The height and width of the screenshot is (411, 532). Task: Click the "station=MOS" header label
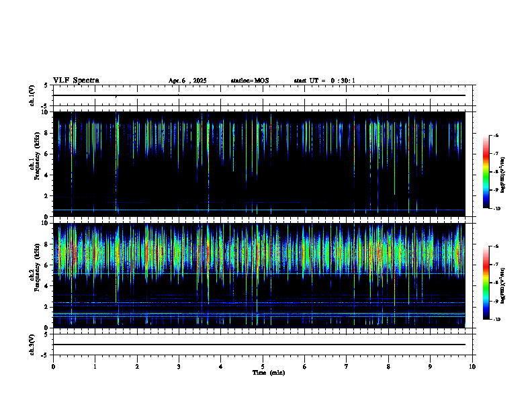(250, 81)
